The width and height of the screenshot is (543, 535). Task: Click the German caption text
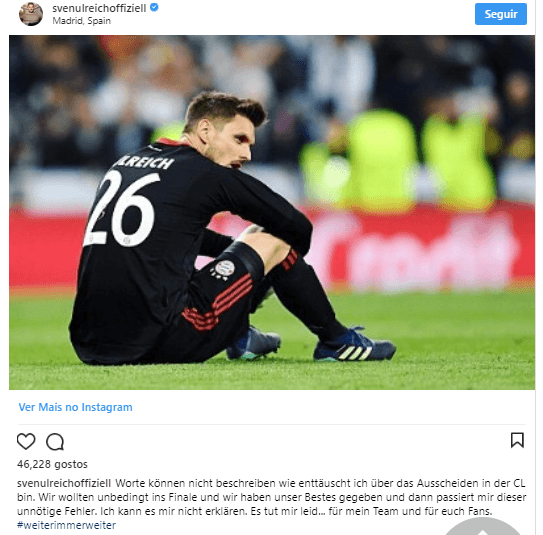[x=272, y=497]
